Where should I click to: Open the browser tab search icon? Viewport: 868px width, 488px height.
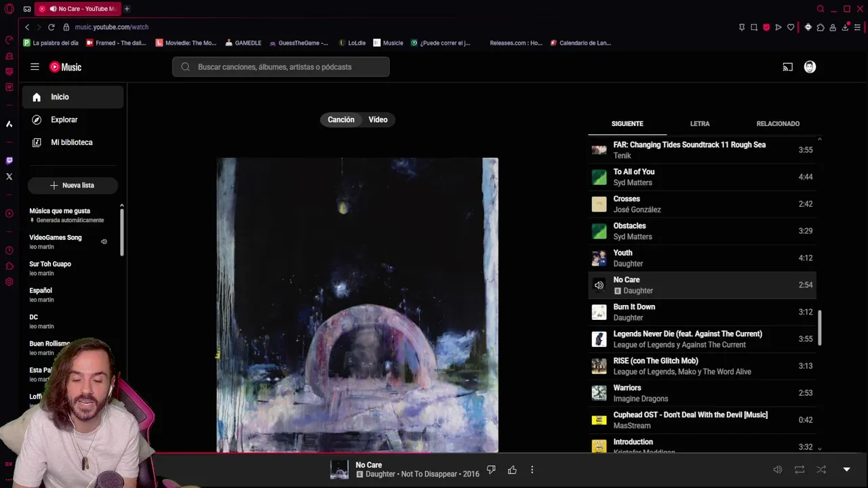821,9
